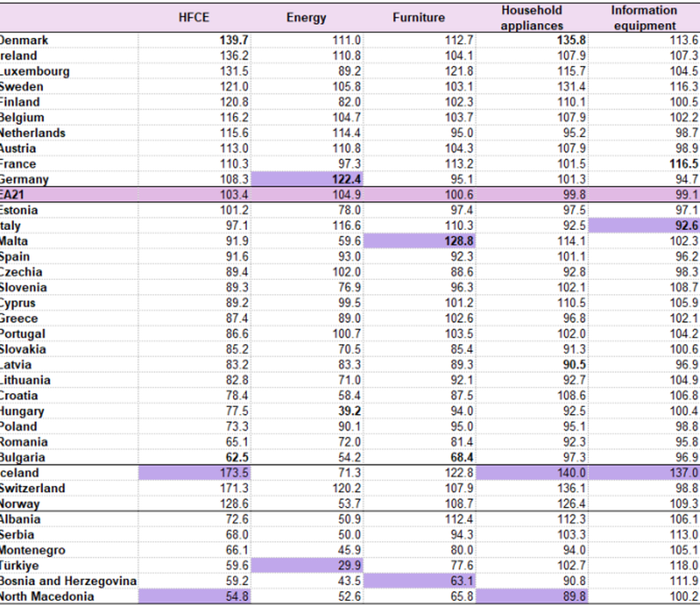Click the Sweden row label
This screenshot has height=605, width=700.
tap(21, 87)
